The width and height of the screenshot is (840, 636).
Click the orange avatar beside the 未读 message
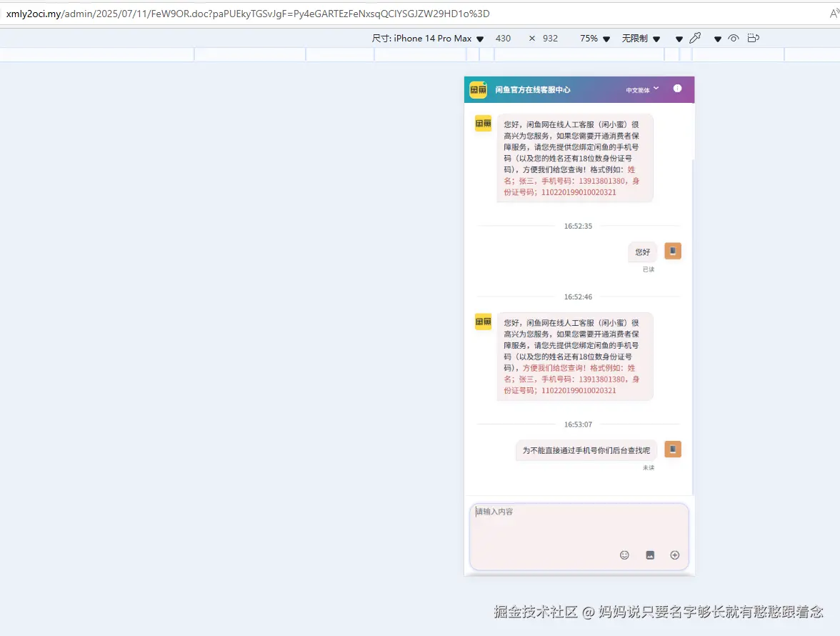pos(672,449)
